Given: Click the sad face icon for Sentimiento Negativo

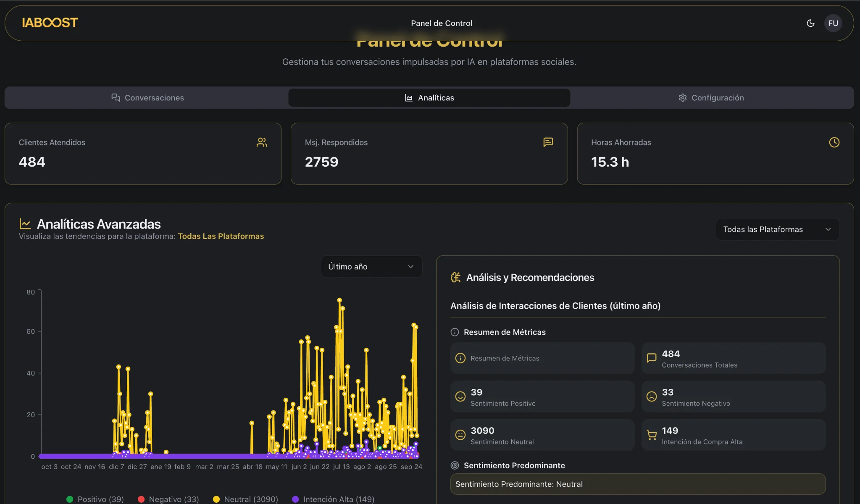Looking at the screenshot, I should point(651,396).
